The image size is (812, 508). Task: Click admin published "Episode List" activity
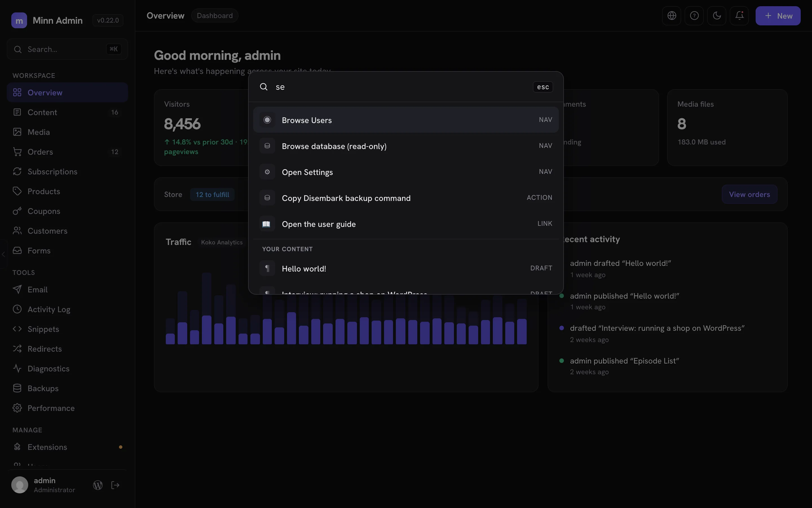tap(624, 361)
